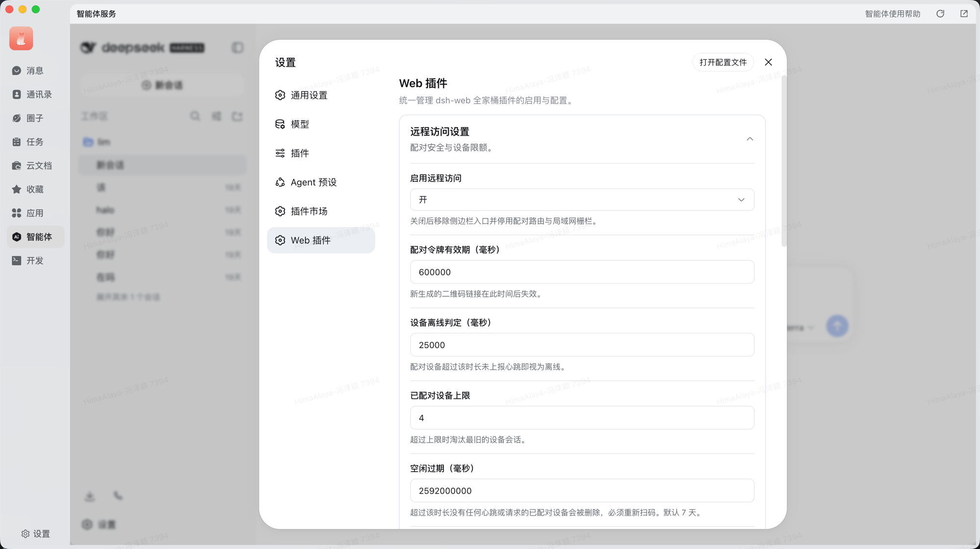This screenshot has height=549, width=980.
Task: Open the 启用远程访问 dropdown
Action: pos(582,200)
